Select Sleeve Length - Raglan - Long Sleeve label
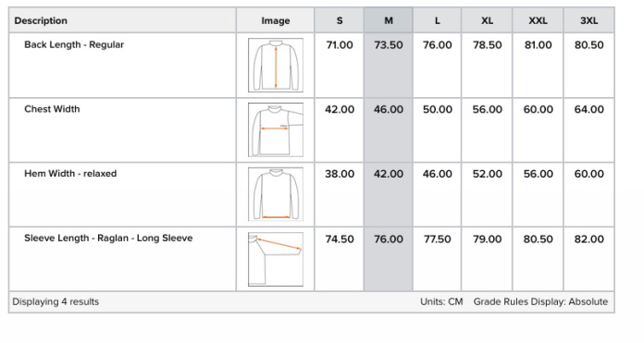This screenshot has height=343, width=644. tap(108, 239)
